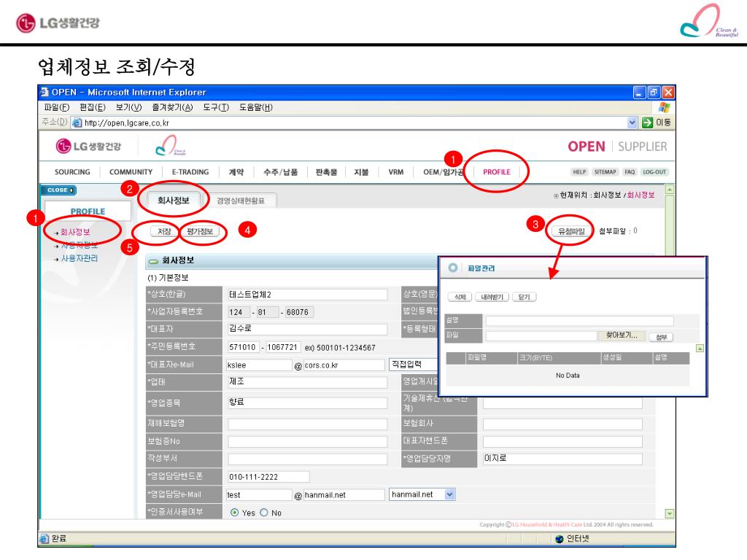Click the Windows flag logo icon
This screenshot has width=747, height=560.
664,107
